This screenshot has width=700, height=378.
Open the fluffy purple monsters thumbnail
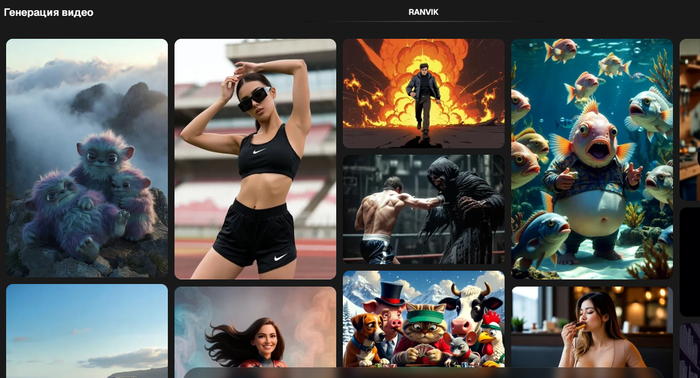pos(87,158)
